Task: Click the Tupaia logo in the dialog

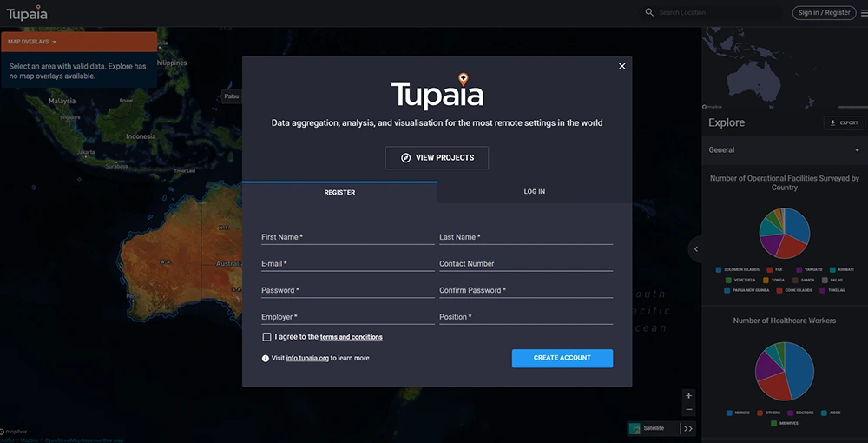Action: [437, 91]
